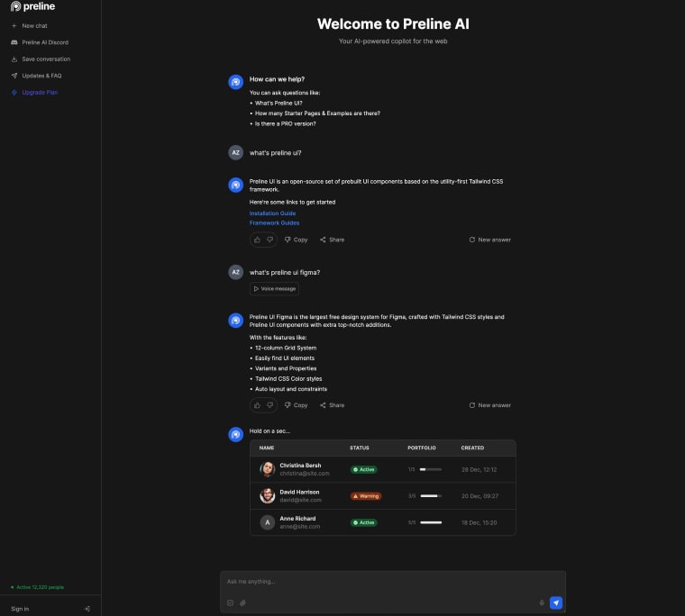Click Anne Richard's portfolio progress bar

[431, 522]
